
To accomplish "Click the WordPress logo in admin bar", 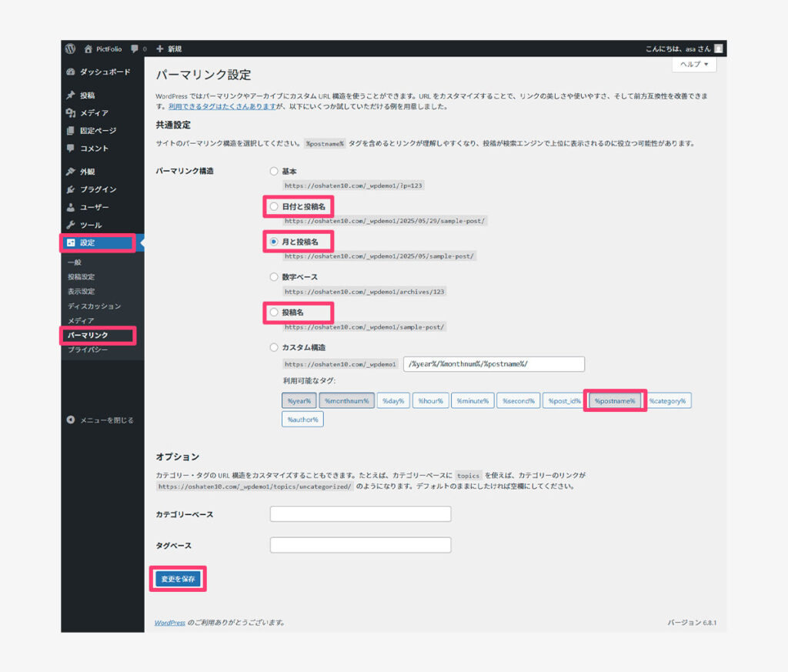I will click(x=70, y=48).
